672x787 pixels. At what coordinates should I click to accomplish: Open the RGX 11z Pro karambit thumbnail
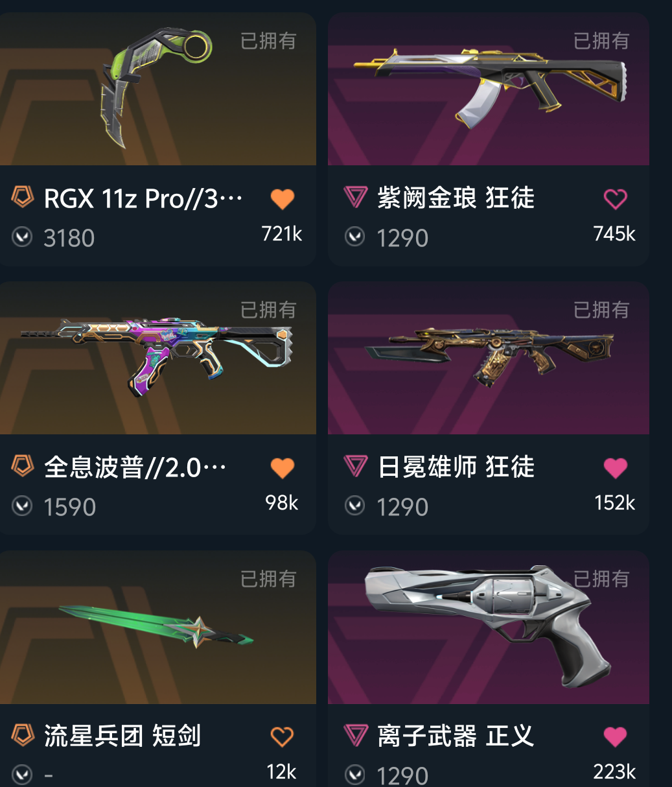157,89
